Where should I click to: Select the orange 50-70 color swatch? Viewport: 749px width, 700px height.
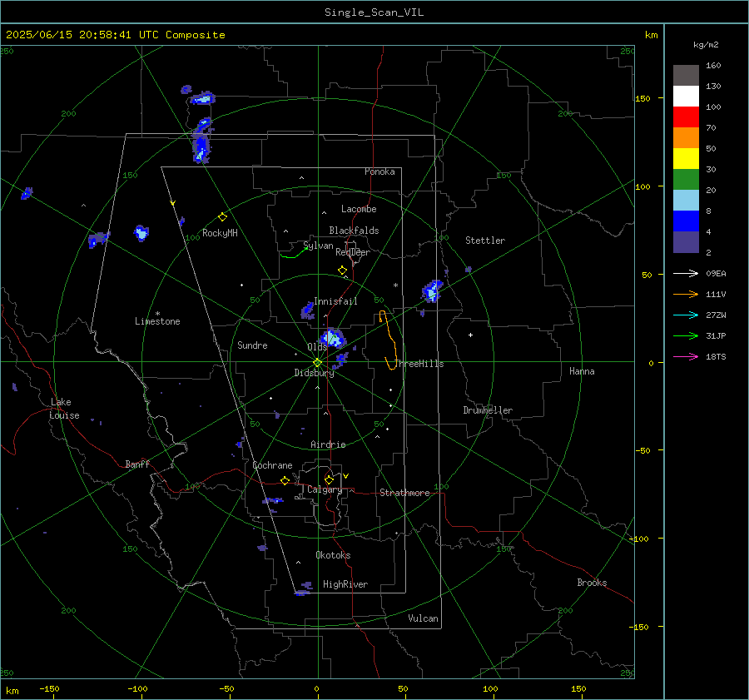click(x=686, y=137)
